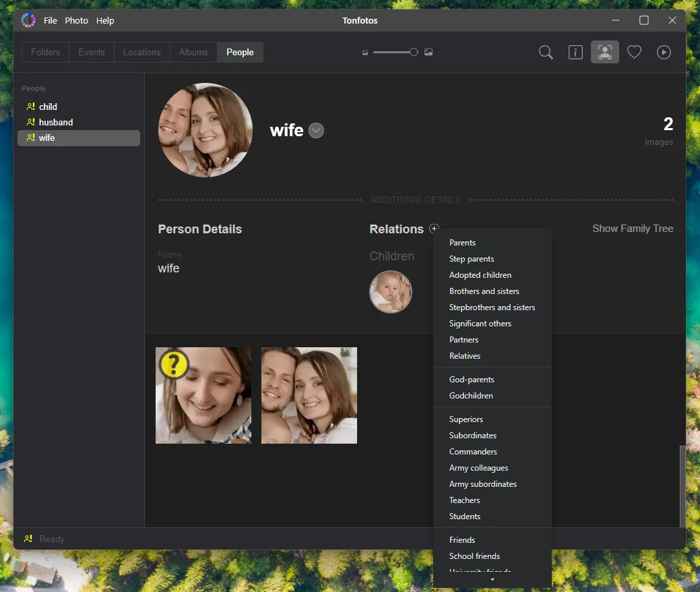Click the Ready status text

pos(53,539)
